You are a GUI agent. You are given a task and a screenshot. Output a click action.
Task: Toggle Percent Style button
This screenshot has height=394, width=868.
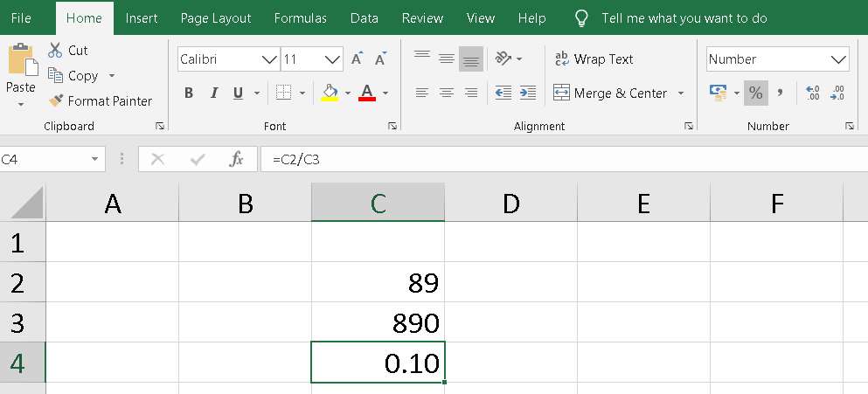click(x=755, y=93)
